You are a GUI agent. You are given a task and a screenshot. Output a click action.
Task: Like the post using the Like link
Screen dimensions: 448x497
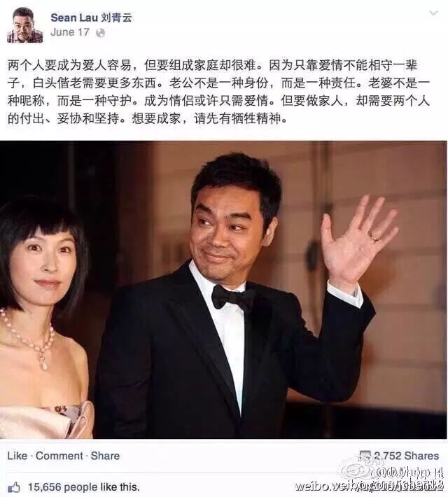click(x=17, y=456)
